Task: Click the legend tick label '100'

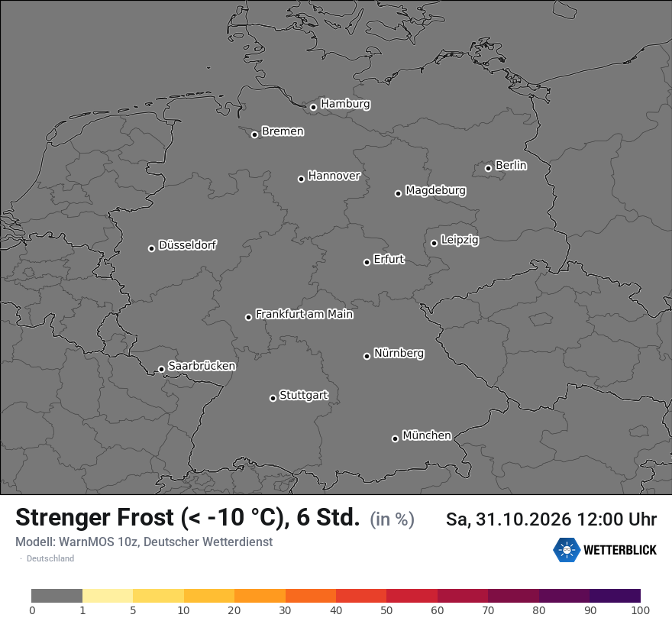Action: [x=640, y=610]
